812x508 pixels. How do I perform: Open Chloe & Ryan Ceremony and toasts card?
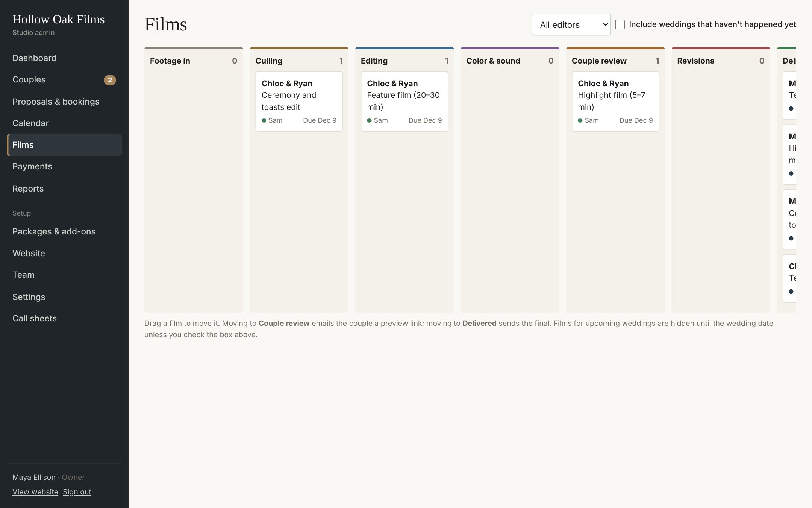pos(299,101)
